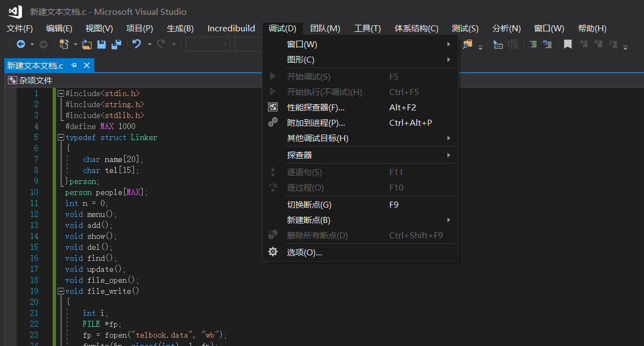Select the 新建文本文档.c editor tab
The width and height of the screenshot is (644, 346).
tap(35, 65)
